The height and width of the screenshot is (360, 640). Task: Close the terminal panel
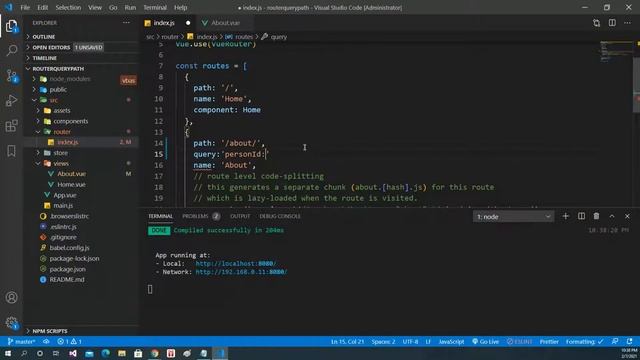(627, 216)
